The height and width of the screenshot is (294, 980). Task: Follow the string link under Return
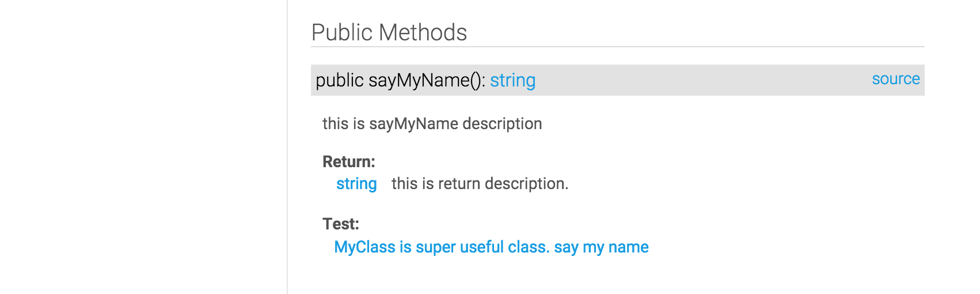coord(356,184)
